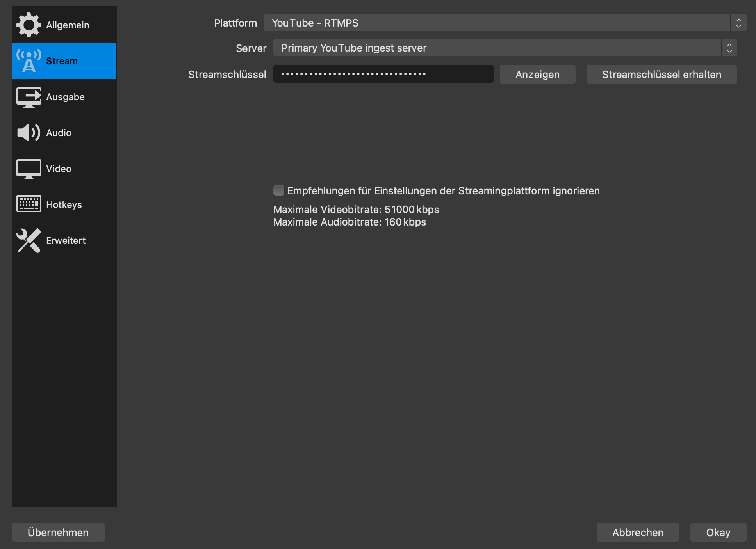Image resolution: width=756 pixels, height=549 pixels.
Task: Go to the Video settings section
Action: 59,169
